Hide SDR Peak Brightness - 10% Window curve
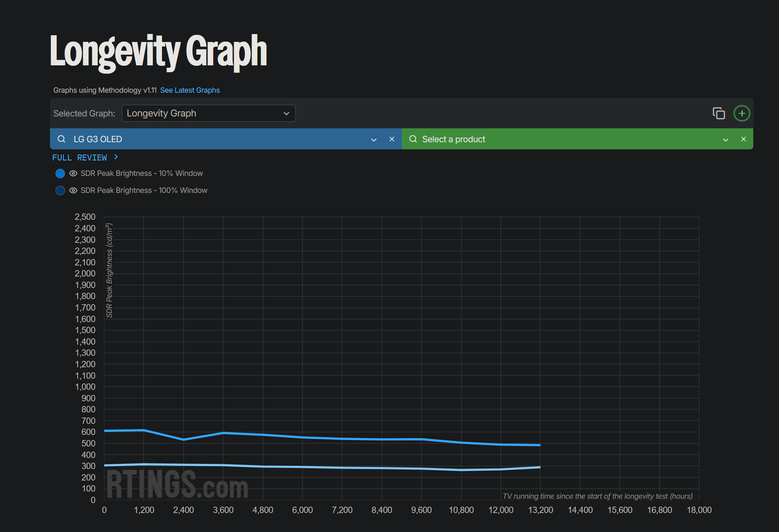 tap(73, 174)
